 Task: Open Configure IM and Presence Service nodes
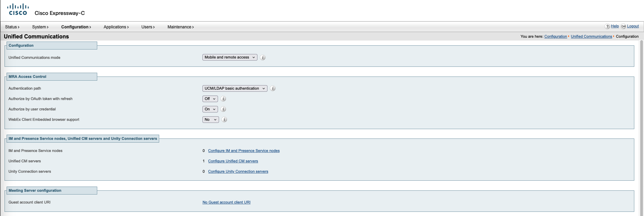[244, 151]
